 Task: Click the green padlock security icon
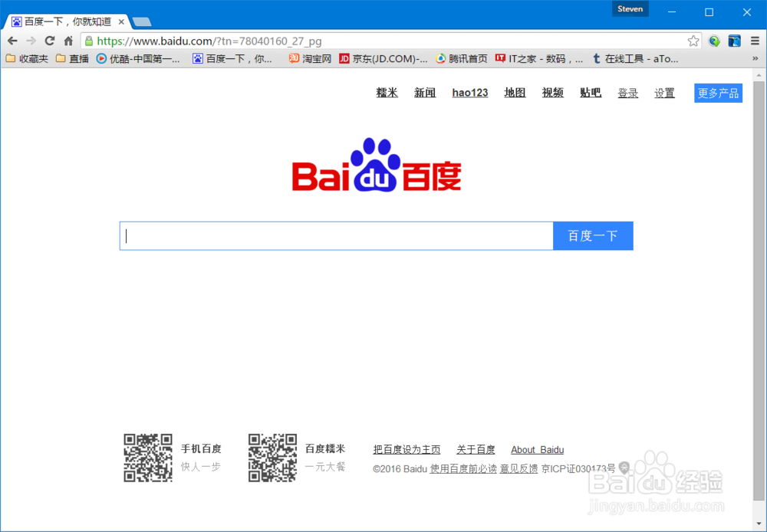(88, 41)
